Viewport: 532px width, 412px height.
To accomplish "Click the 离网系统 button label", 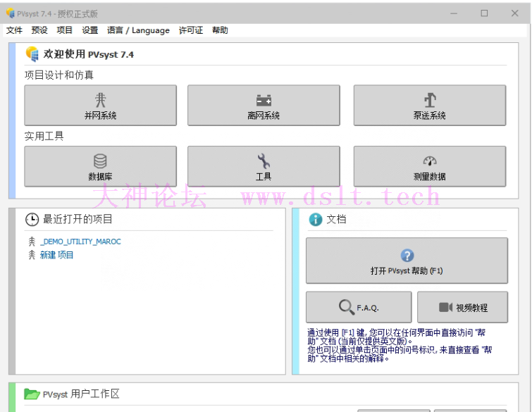I will (x=264, y=116).
